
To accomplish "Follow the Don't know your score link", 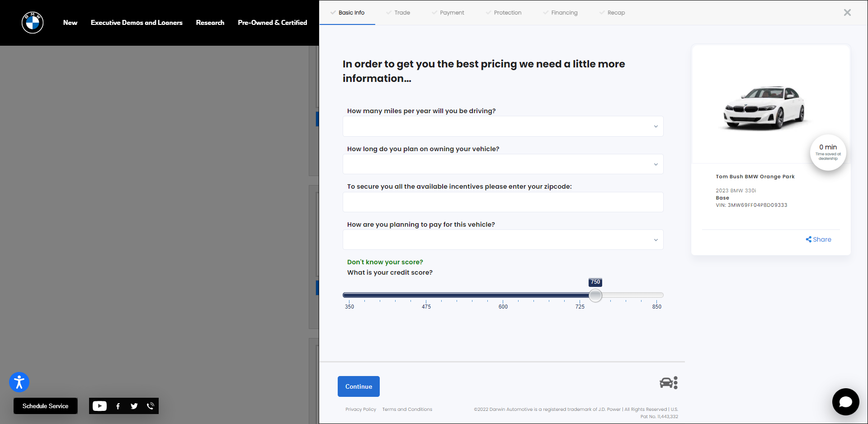I will (385, 262).
